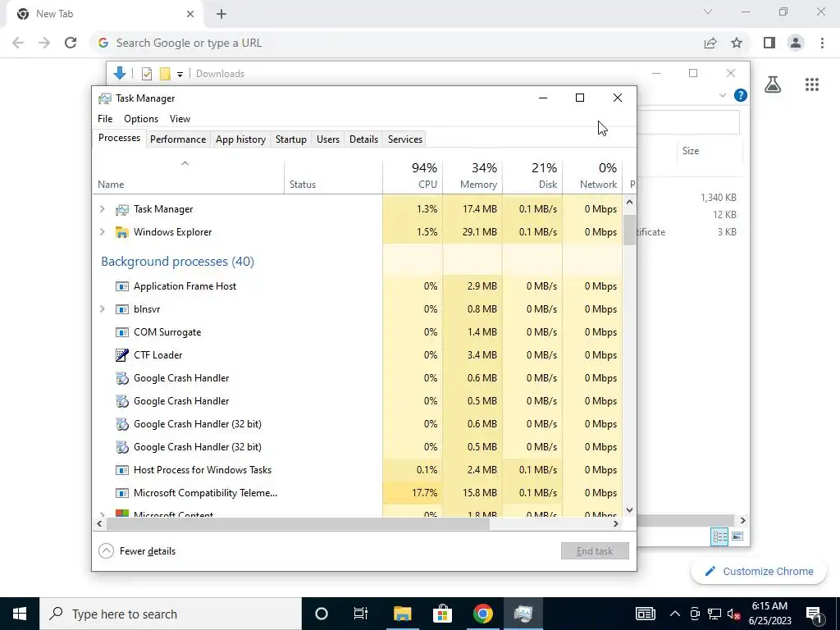Open the File menu in Task Manager
The height and width of the screenshot is (630, 840).
105,119
